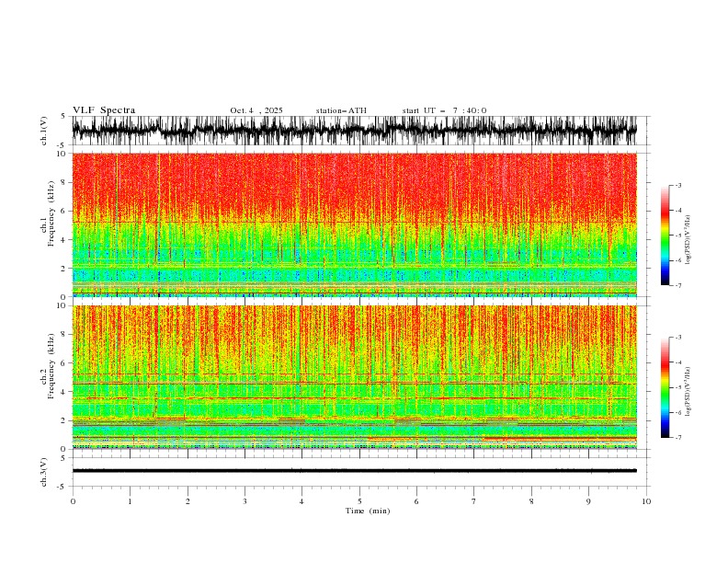Image resolution: width=728 pixels, height=563 pixels.
Task: Click the ch.2 spectrogram color scale bar
Action: click(665, 387)
